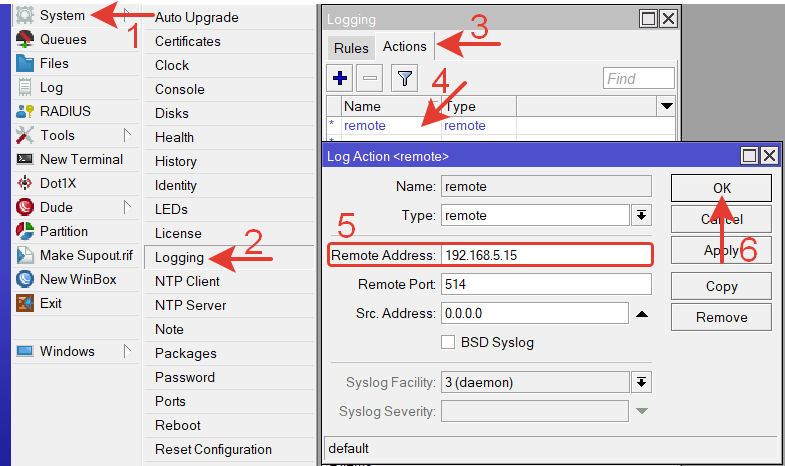Click the System gear icon
785x466 pixels.
[x=25, y=15]
